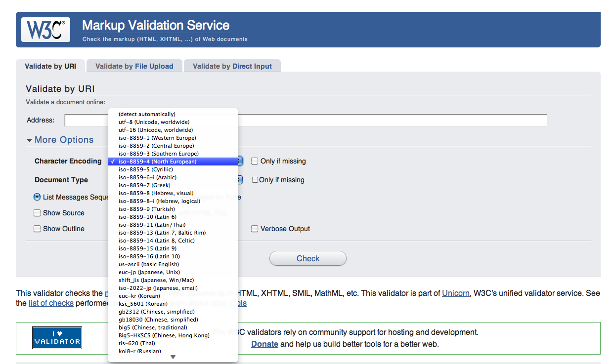This screenshot has width=616, height=364.
Task: Click the I love Validator badge
Action: click(x=57, y=338)
